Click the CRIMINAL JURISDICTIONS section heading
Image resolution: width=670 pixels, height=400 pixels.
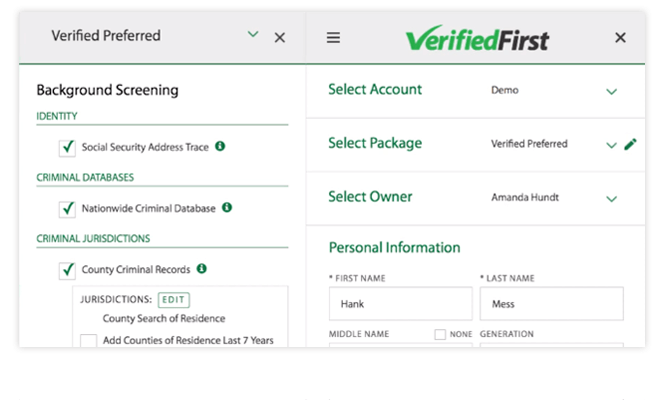[x=93, y=238]
